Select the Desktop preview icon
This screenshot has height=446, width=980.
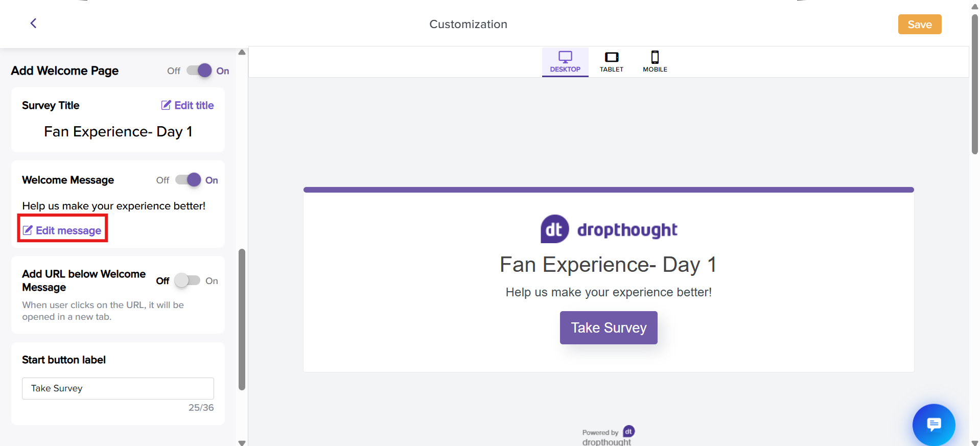click(565, 57)
